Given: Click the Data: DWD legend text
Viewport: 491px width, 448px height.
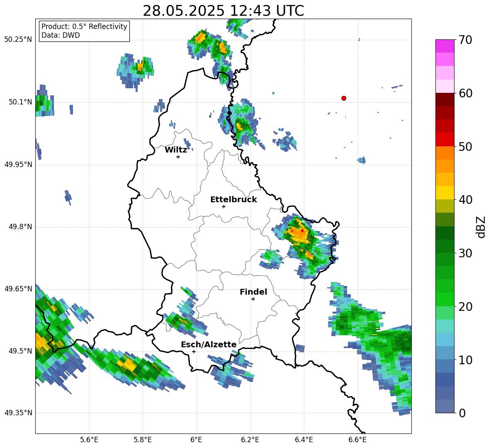Looking at the screenshot, I should pyautogui.click(x=61, y=35).
